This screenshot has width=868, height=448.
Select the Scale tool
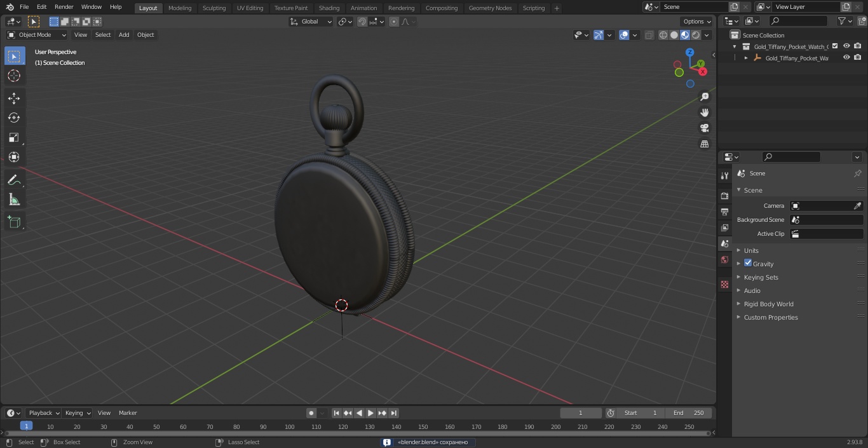pos(14,137)
